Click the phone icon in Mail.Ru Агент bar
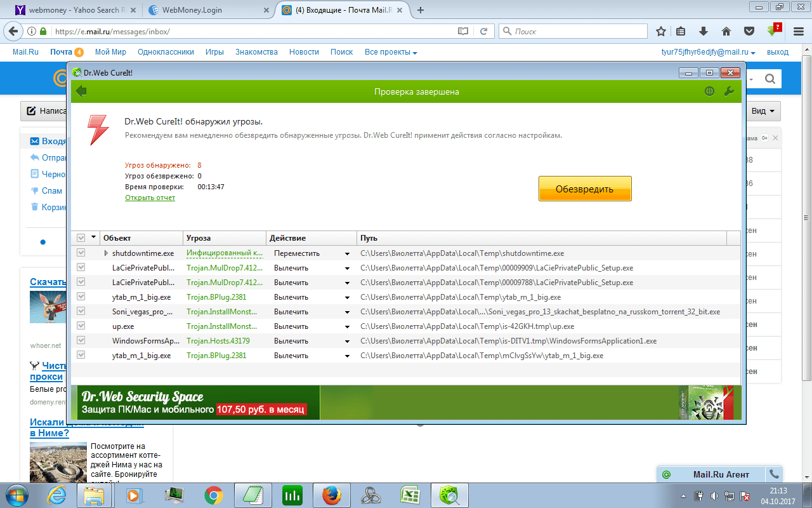 coord(773,474)
